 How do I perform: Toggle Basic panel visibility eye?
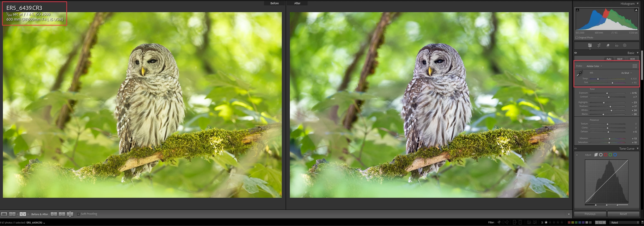576,53
